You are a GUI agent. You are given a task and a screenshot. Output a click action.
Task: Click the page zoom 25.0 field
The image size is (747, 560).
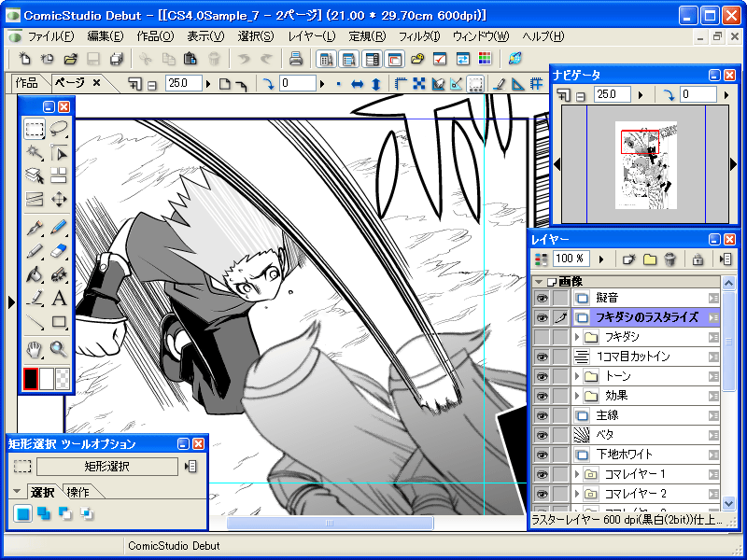tap(184, 83)
